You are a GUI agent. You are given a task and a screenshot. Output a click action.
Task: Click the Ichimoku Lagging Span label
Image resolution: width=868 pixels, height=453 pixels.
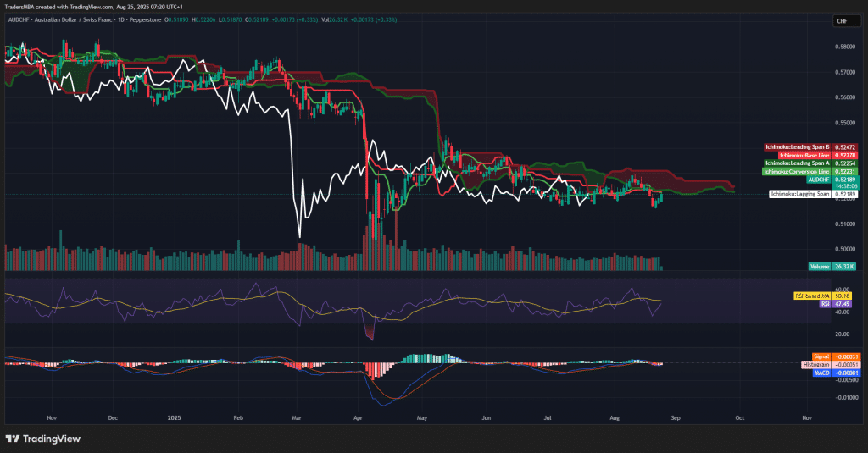799,194
